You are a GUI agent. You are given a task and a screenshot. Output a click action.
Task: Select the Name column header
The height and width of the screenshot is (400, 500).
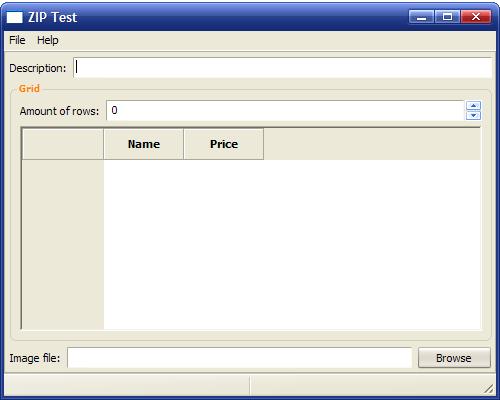(144, 144)
